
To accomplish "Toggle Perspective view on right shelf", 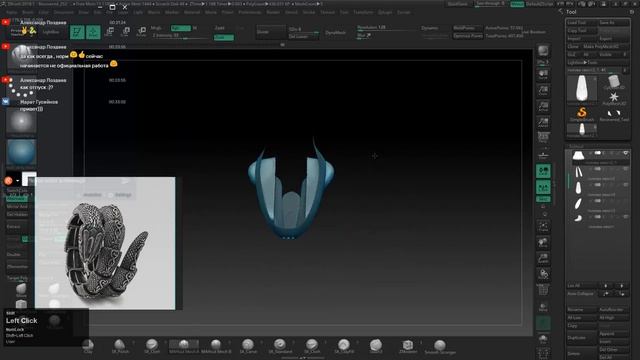I will click(x=543, y=138).
